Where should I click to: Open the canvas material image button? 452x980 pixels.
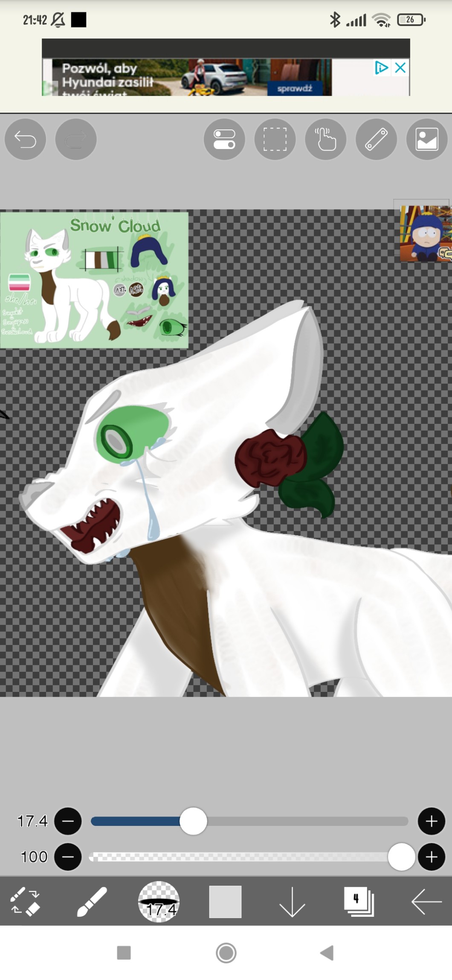point(427,139)
